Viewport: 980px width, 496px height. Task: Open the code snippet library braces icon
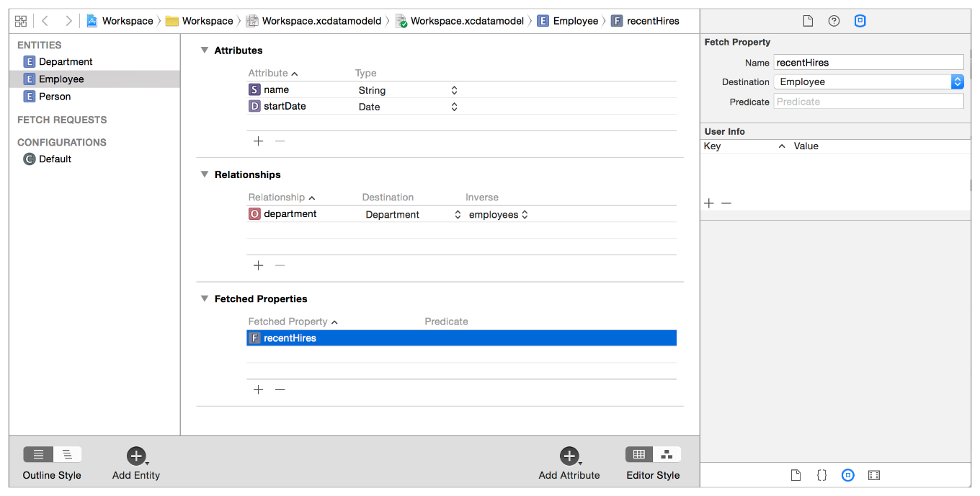[x=821, y=475]
